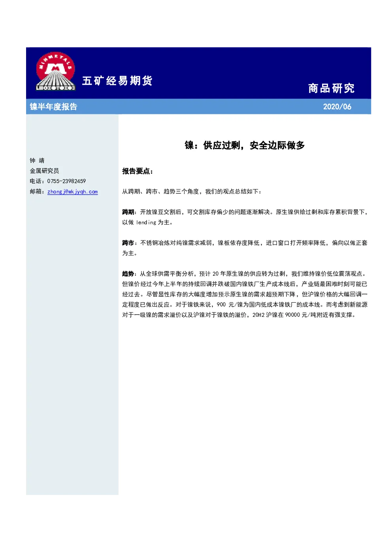
Task: Click the 报告要点 heading
Action: coord(138,171)
